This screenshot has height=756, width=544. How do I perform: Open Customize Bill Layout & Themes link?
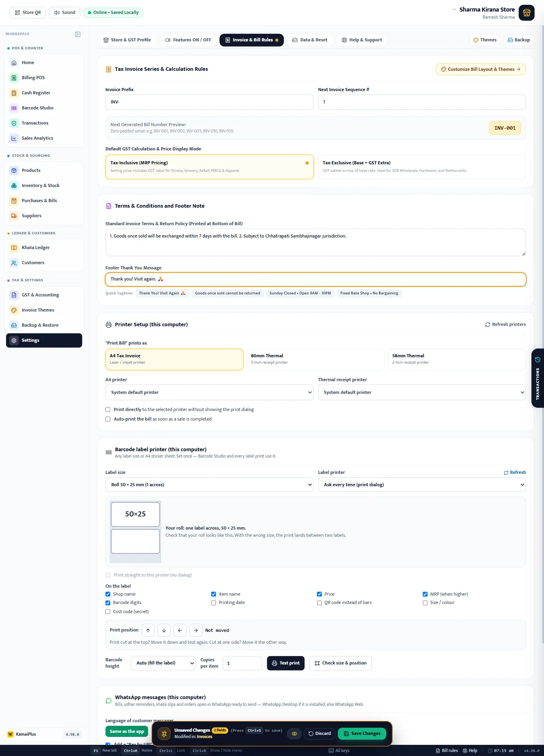[x=481, y=69]
